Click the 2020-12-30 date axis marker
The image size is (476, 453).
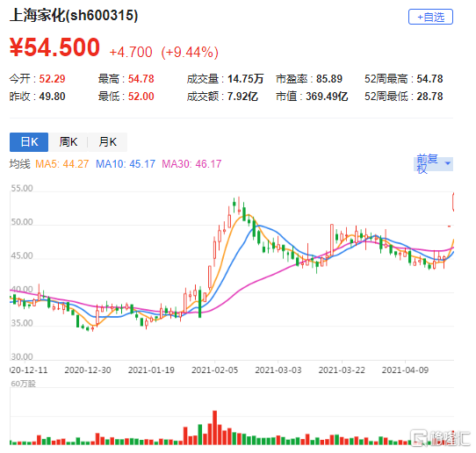coord(88,370)
